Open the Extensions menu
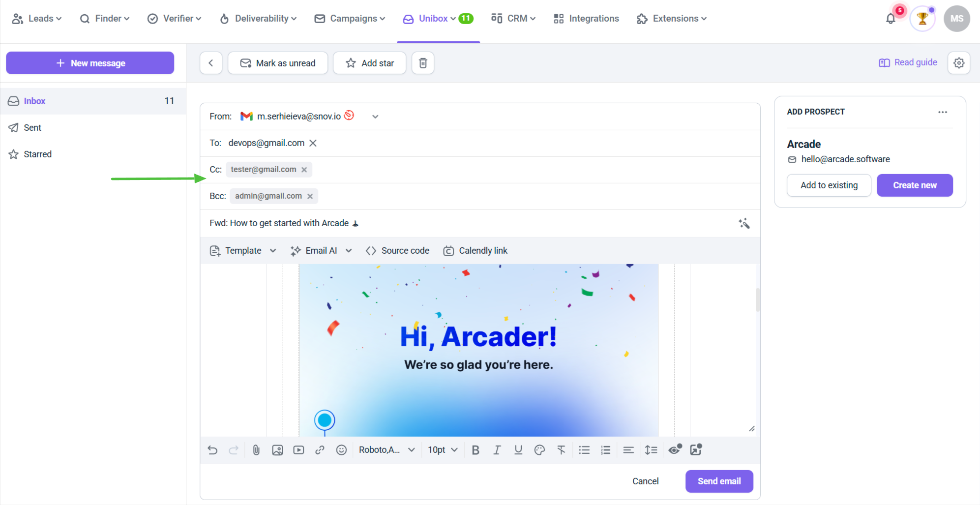980x505 pixels. [x=672, y=19]
